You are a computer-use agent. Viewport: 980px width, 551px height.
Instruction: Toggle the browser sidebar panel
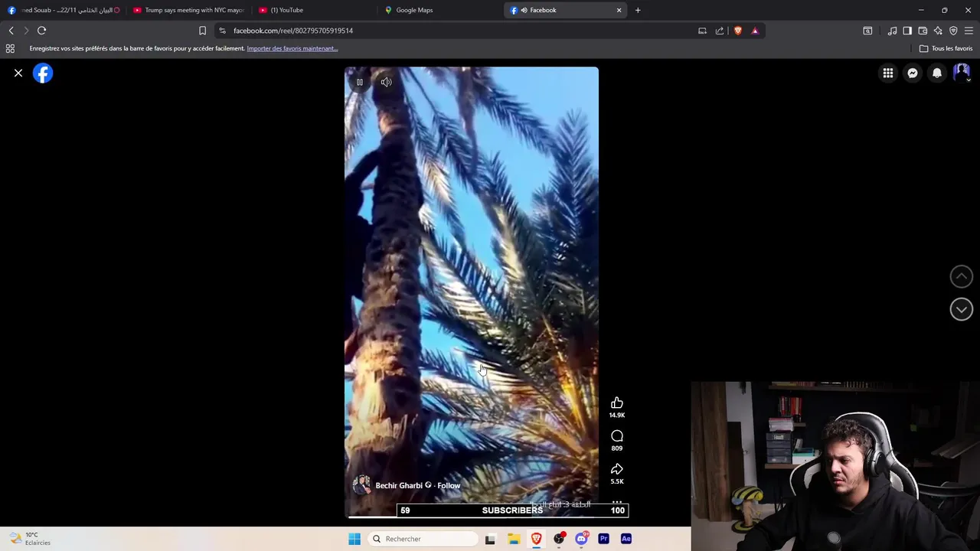[x=907, y=31]
